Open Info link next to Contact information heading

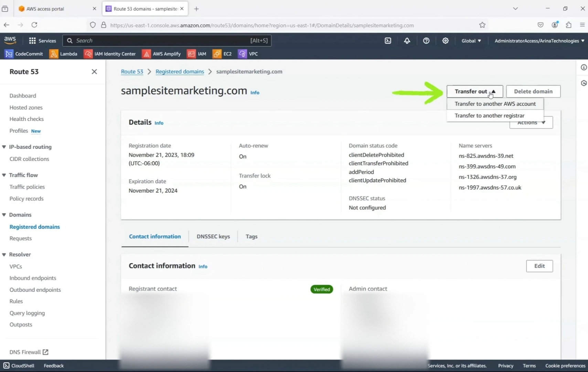click(203, 267)
